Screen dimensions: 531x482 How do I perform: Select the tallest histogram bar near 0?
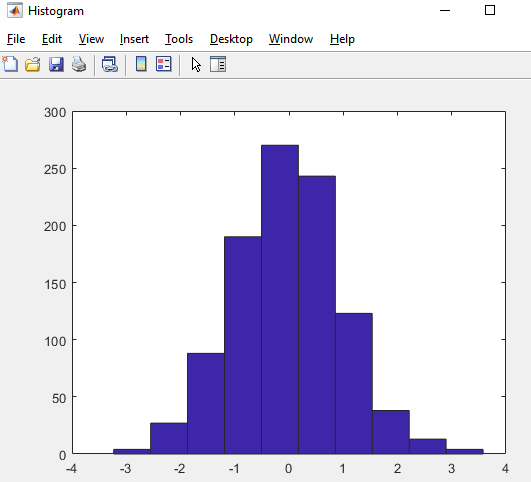pyautogui.click(x=280, y=299)
